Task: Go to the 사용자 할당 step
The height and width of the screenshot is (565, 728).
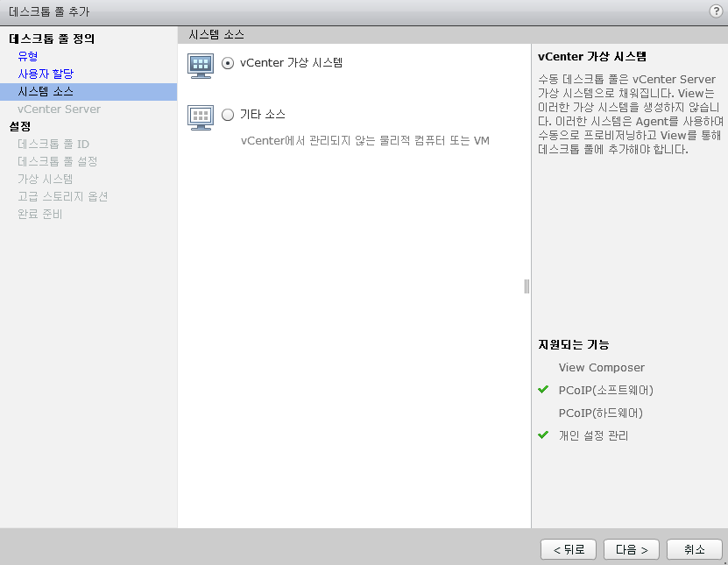Action: pyautogui.click(x=46, y=74)
